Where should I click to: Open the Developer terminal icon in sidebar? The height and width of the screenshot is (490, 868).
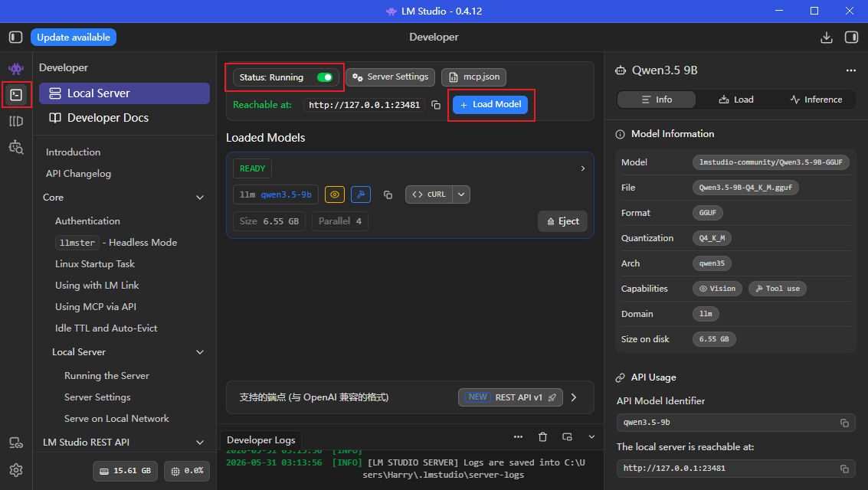click(16, 95)
